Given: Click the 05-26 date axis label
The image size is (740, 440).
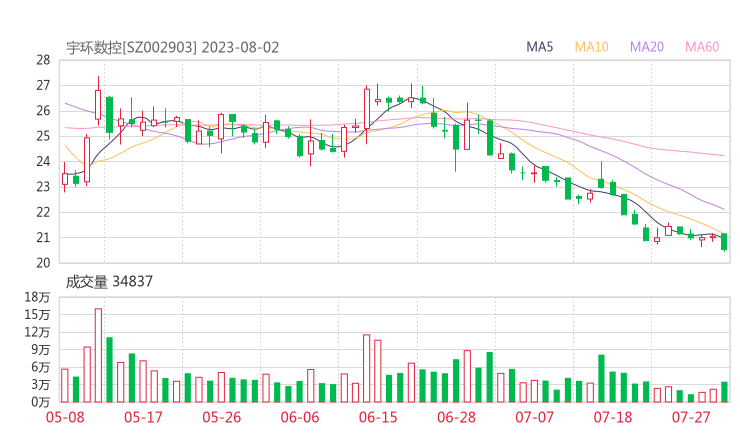Looking at the screenshot, I should click(x=222, y=417).
